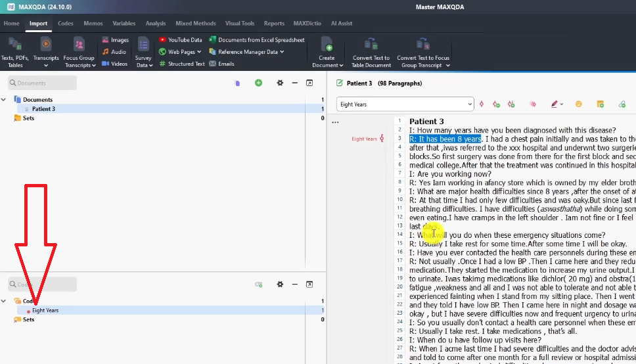Screen dimensions: 636x364
Task: Select Eight Years code in code tree
Action: (45, 310)
